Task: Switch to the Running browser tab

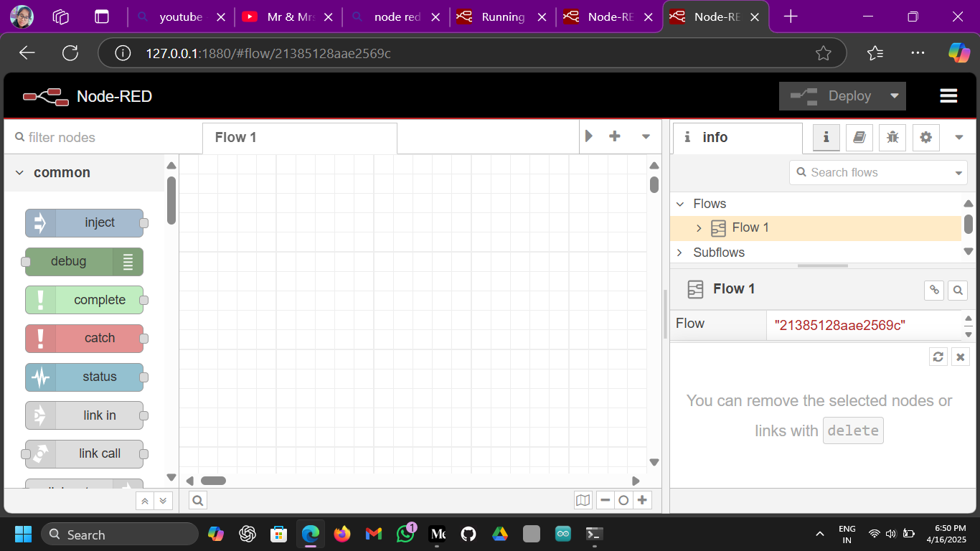Action: click(502, 17)
